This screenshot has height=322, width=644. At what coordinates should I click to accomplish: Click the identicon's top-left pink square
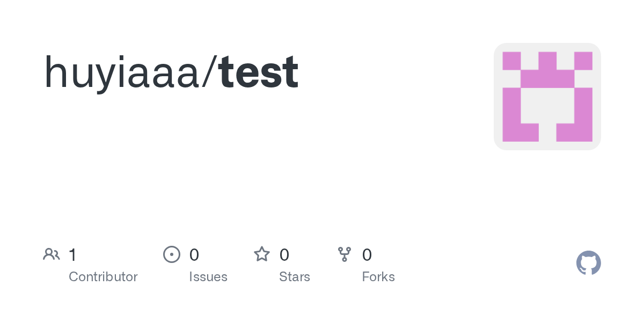click(511, 61)
